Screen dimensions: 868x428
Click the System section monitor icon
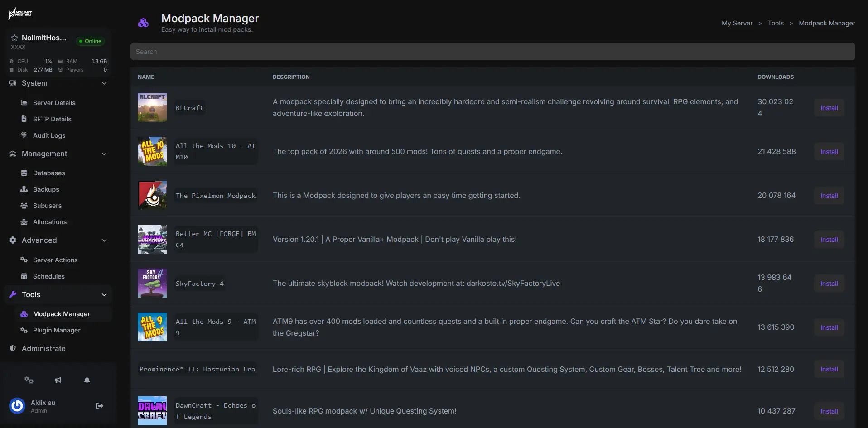tap(13, 83)
